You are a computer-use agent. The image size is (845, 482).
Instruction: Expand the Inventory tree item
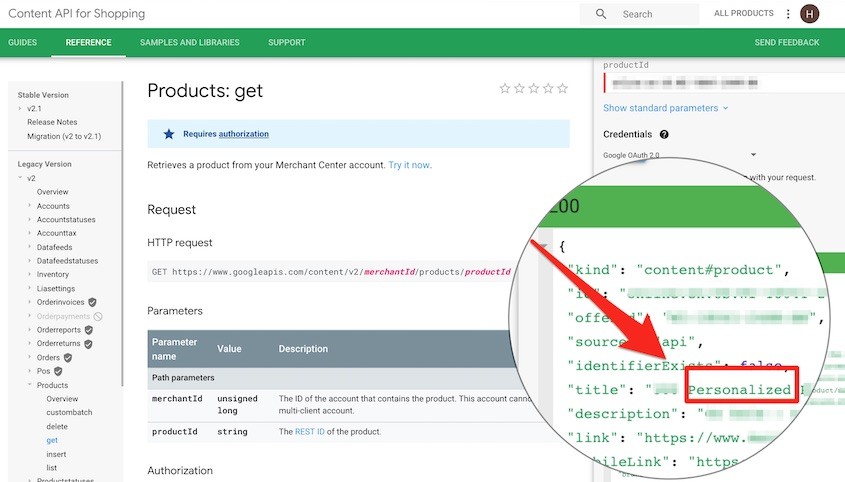pyautogui.click(x=29, y=274)
